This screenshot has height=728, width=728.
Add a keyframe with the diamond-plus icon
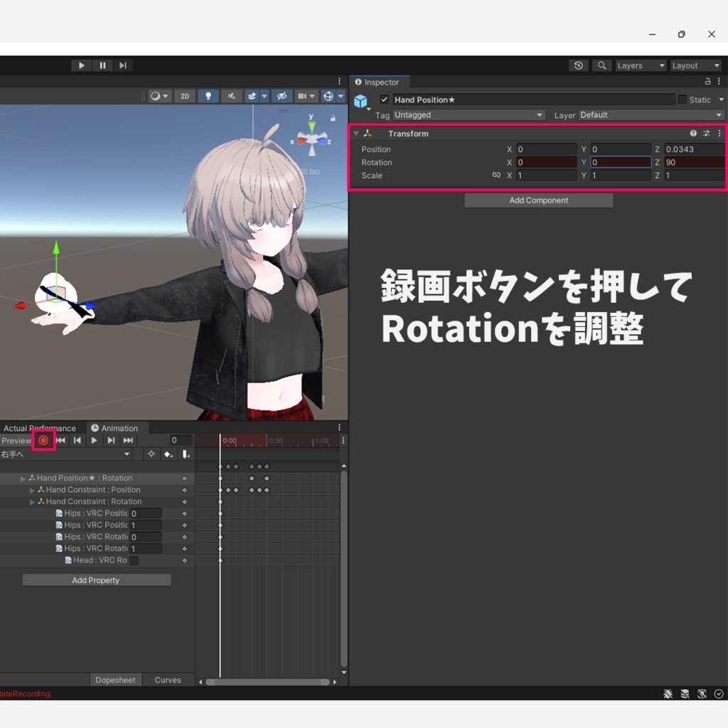click(168, 454)
